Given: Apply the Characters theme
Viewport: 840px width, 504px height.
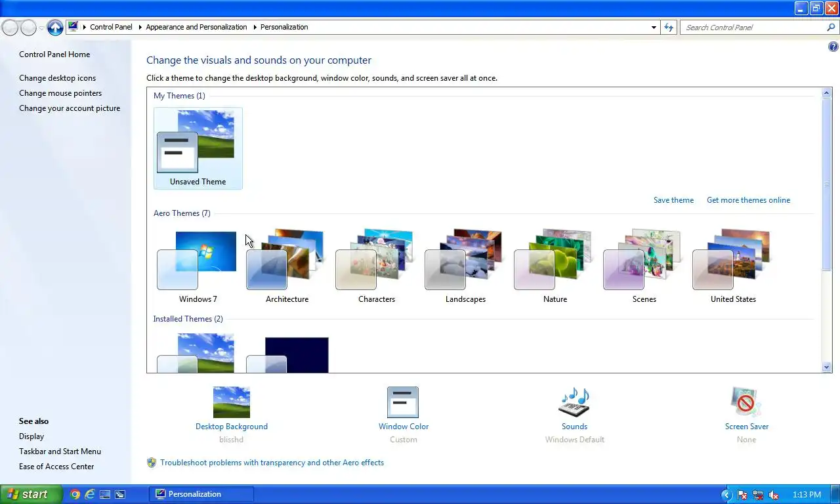Looking at the screenshot, I should [x=376, y=266].
